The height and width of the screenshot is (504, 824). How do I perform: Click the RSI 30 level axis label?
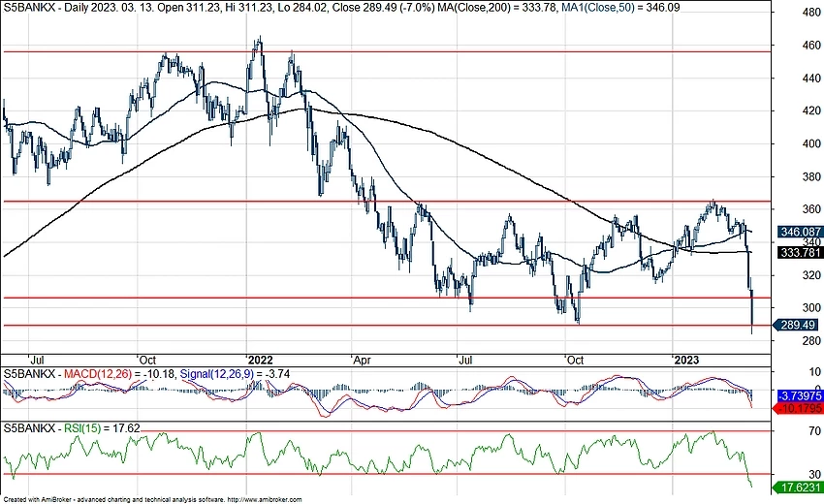pos(814,474)
